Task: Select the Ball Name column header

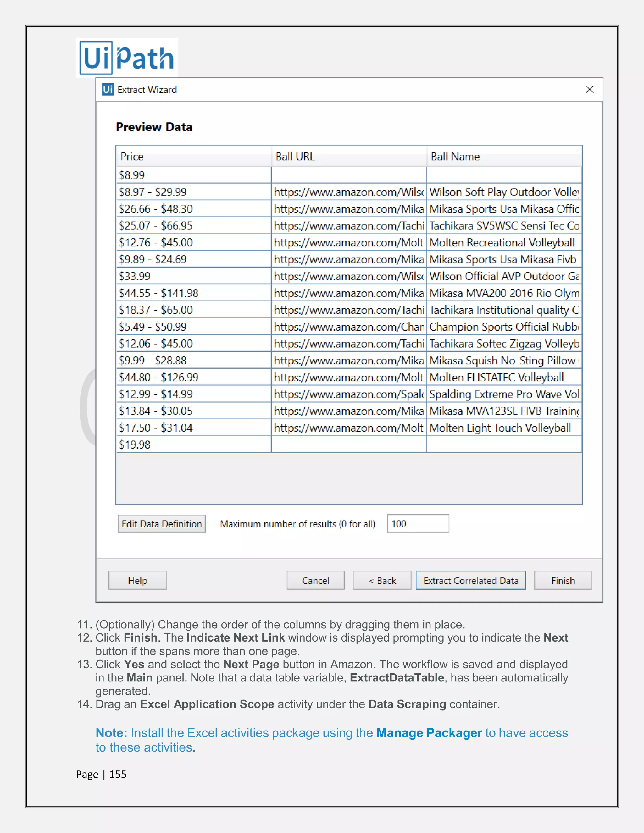Action: click(504, 156)
